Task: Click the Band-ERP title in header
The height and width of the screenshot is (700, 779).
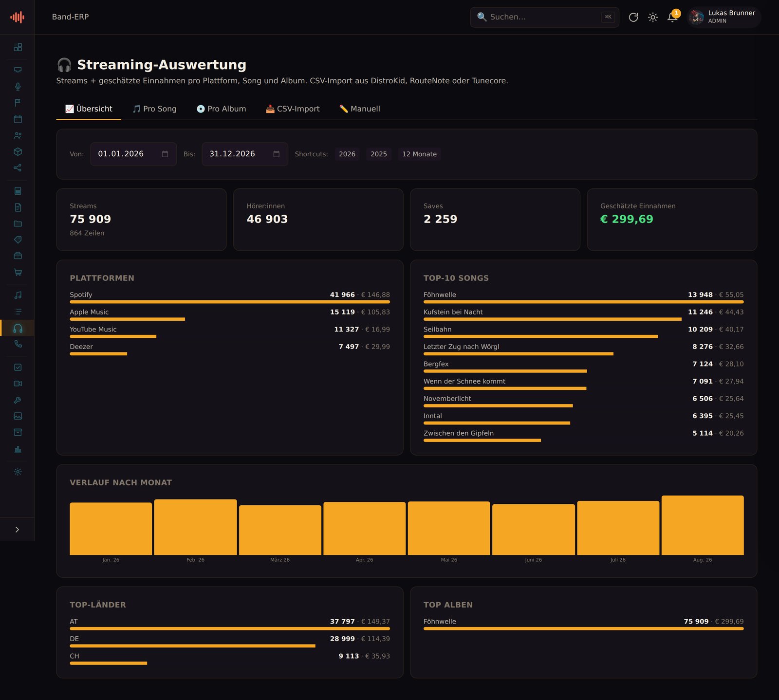Action: coord(70,17)
